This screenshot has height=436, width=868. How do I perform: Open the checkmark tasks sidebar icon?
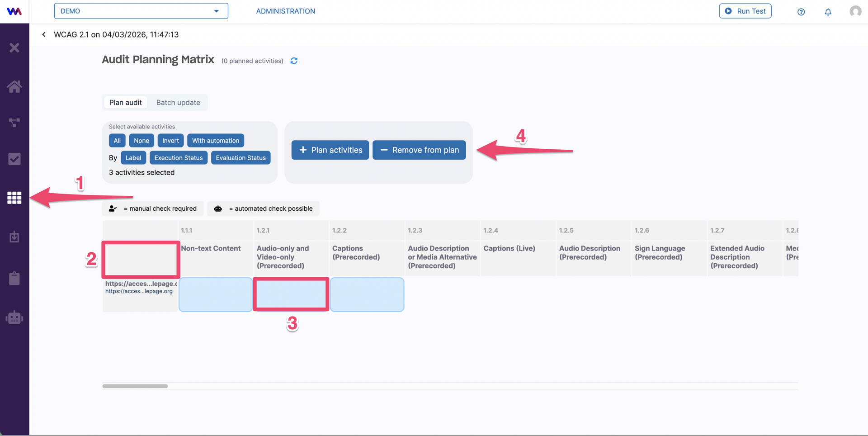pos(14,159)
